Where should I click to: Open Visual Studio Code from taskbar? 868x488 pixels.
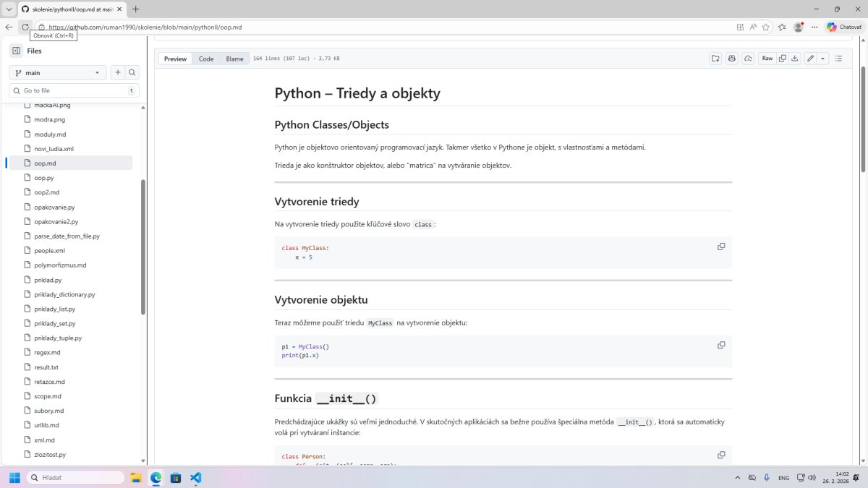195,478
